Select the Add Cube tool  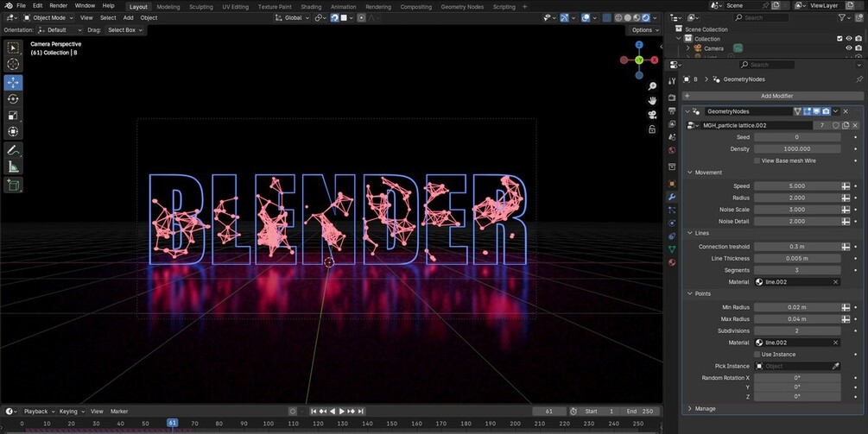tap(13, 186)
